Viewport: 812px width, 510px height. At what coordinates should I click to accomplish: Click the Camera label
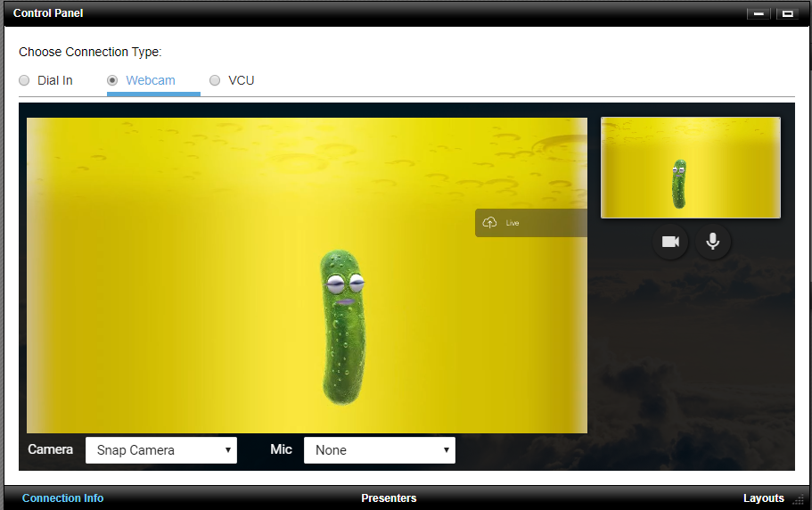point(50,448)
